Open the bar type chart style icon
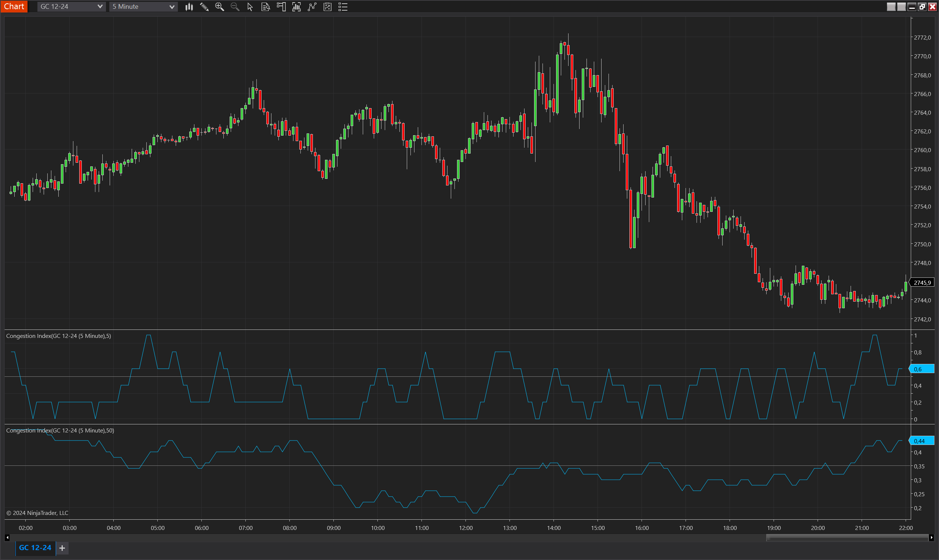The height and width of the screenshot is (560, 939). (189, 7)
